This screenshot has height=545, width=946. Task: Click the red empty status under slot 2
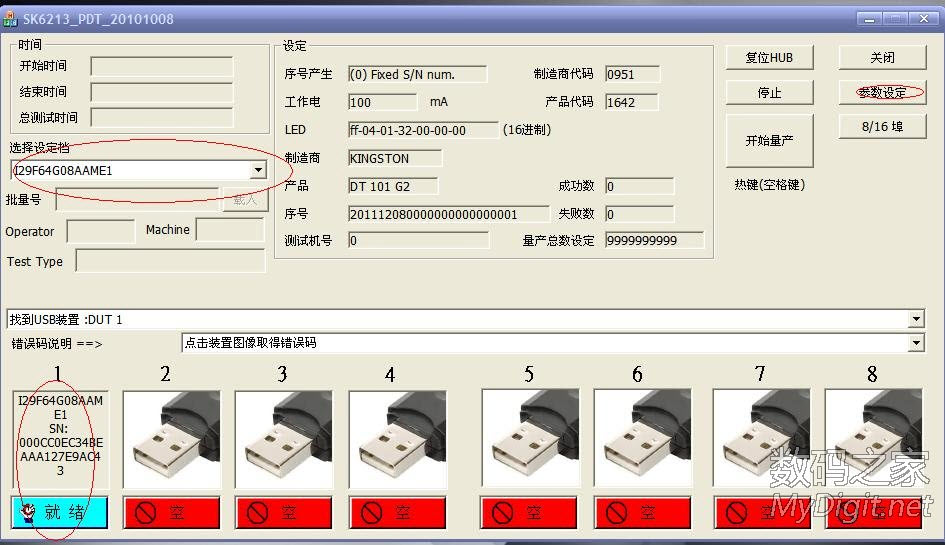pos(173,512)
